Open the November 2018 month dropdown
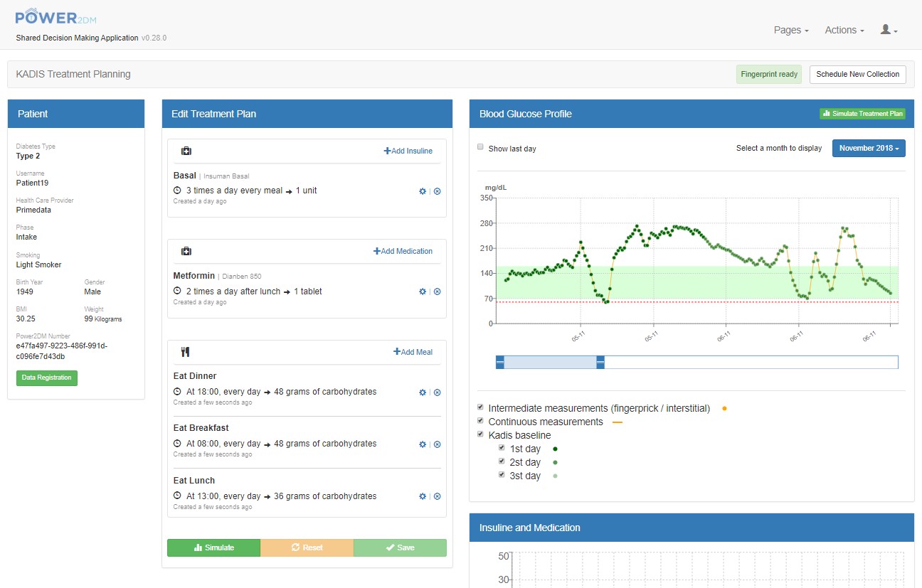 click(869, 149)
